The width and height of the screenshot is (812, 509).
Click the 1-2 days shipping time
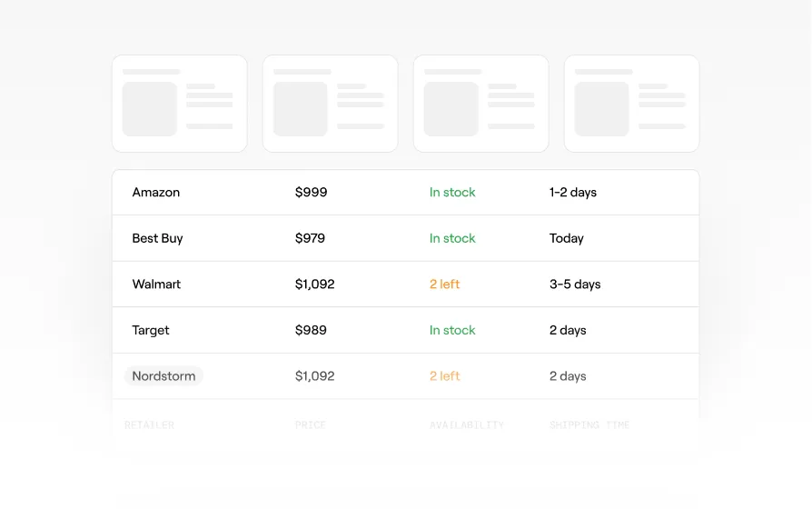point(573,193)
